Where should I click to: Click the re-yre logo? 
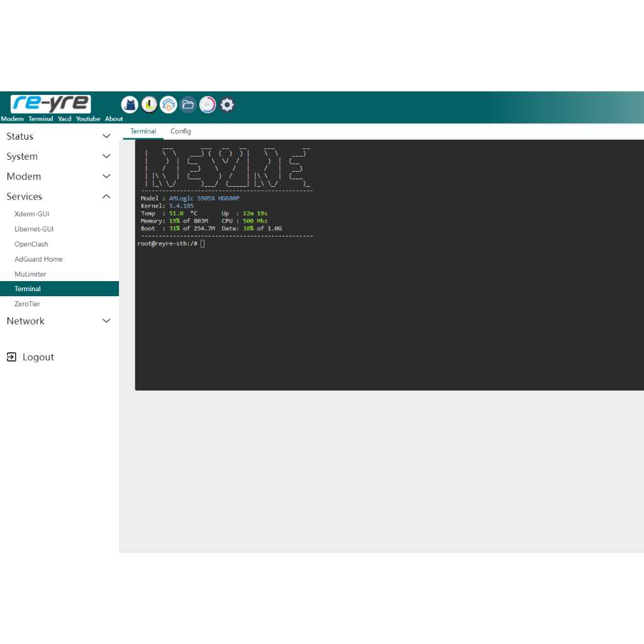(51, 104)
